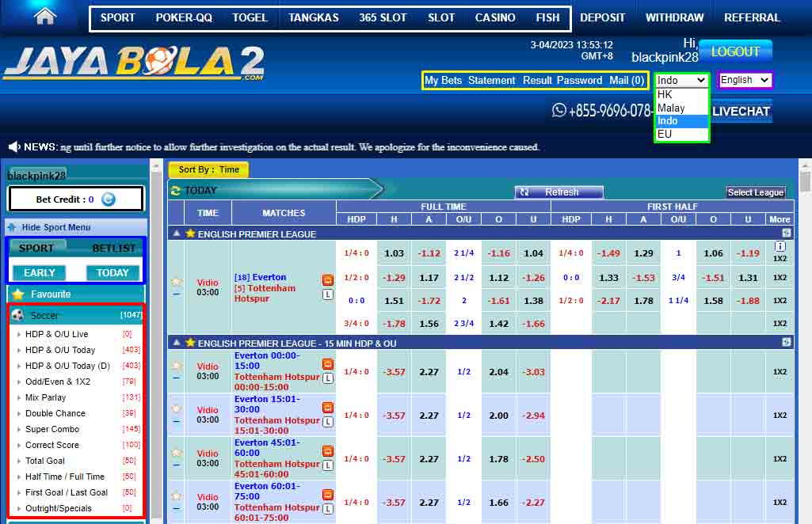This screenshot has height=524, width=812.
Task: Toggle favourite star for Everton 45:01-60:00
Action: pyautogui.click(x=177, y=453)
